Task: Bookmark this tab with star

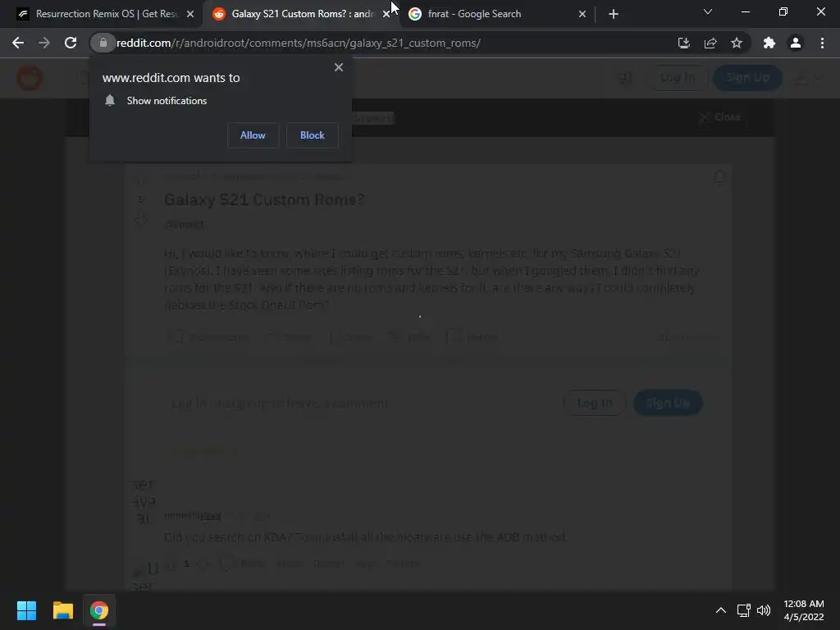Action: [x=737, y=43]
